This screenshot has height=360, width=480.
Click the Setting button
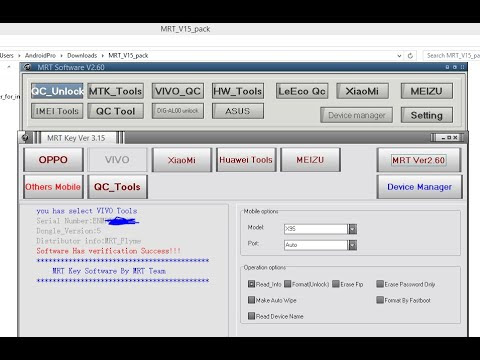[x=427, y=115]
